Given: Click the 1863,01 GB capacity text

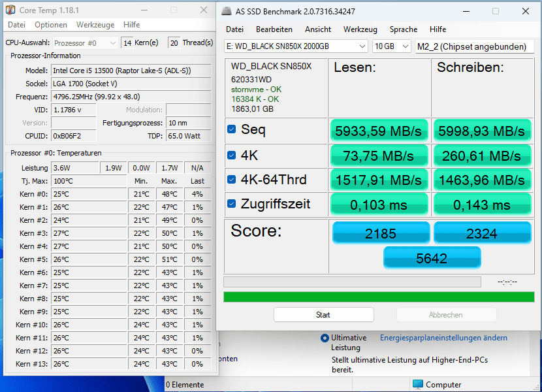Looking at the screenshot, I should pos(252,109).
